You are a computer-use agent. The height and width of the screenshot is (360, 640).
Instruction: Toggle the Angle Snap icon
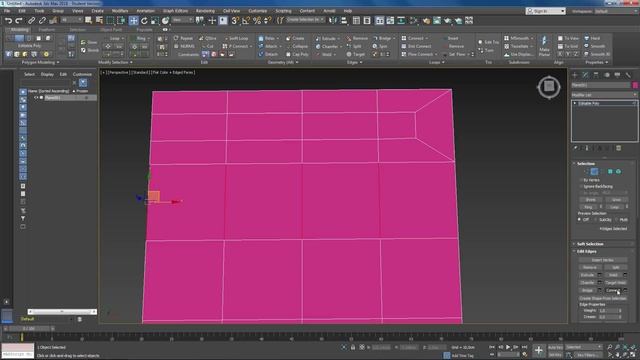coord(246,20)
